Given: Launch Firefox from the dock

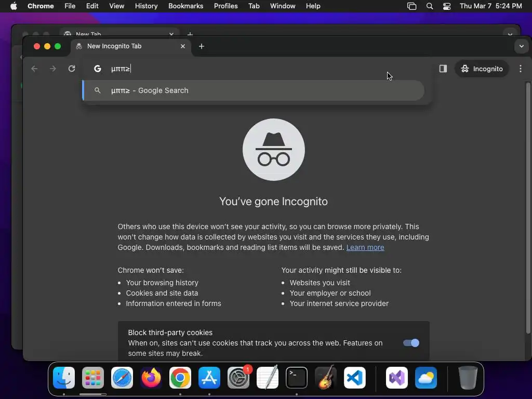Looking at the screenshot, I should 151,378.
